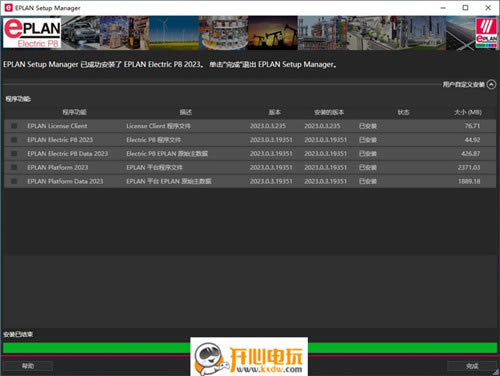The width and height of the screenshot is (500, 376).
Task: Toggle the EPLAN Platform 2023 checkbox
Action: (x=14, y=167)
